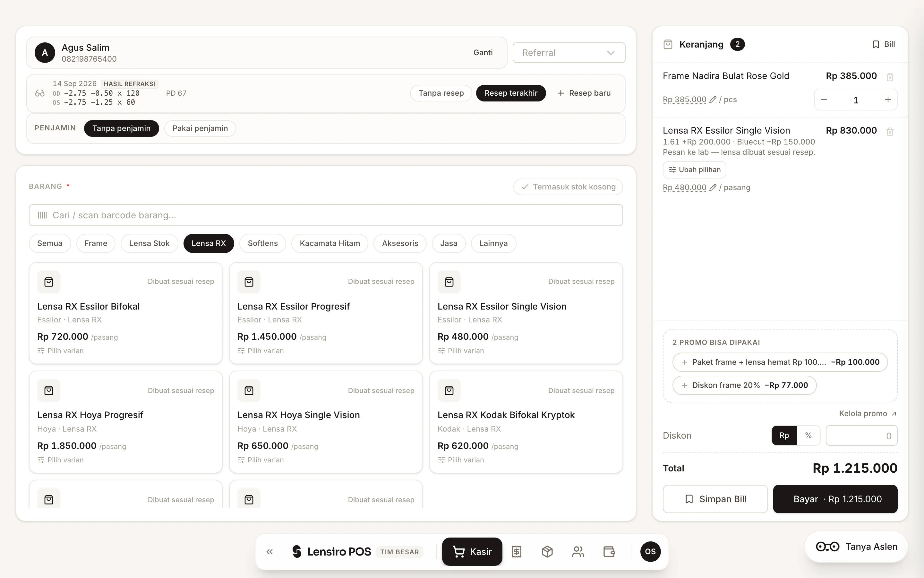
Task: Open Tanya Aslen assistant
Action: click(x=856, y=547)
